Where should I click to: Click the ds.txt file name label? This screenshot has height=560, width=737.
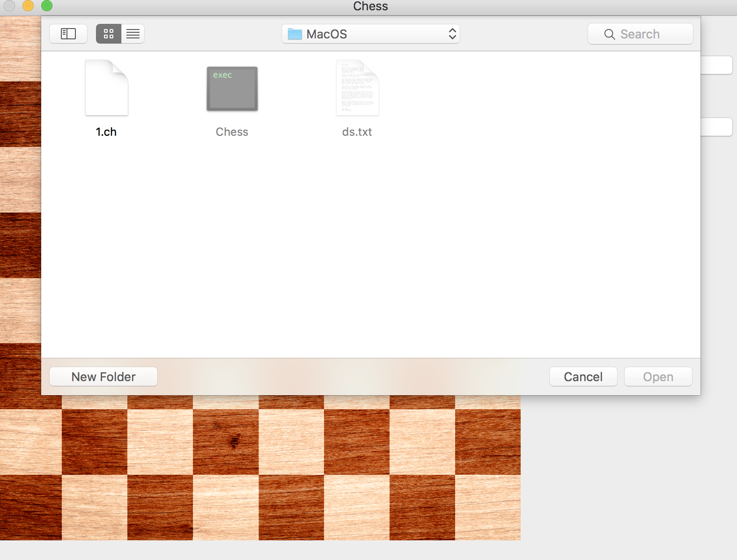357,132
